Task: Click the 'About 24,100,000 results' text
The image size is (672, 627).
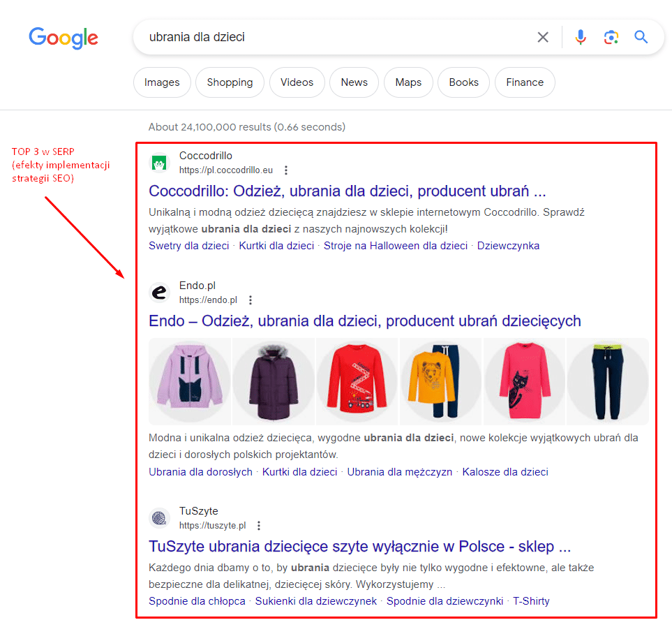Action: click(247, 127)
